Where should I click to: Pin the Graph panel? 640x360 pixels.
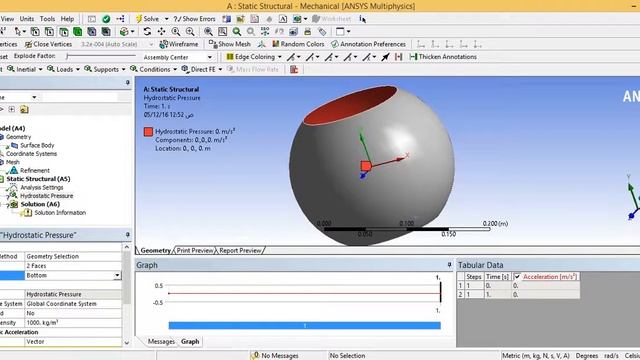(x=449, y=265)
